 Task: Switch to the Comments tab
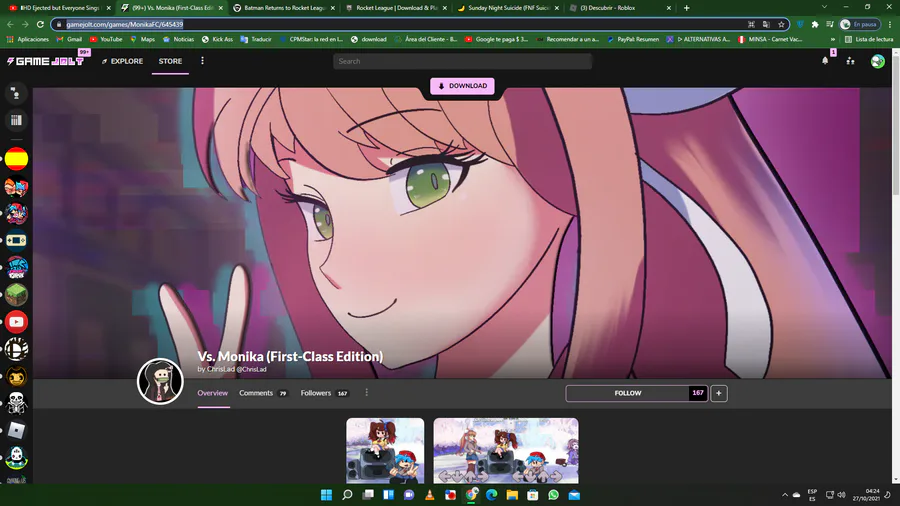[263, 393]
